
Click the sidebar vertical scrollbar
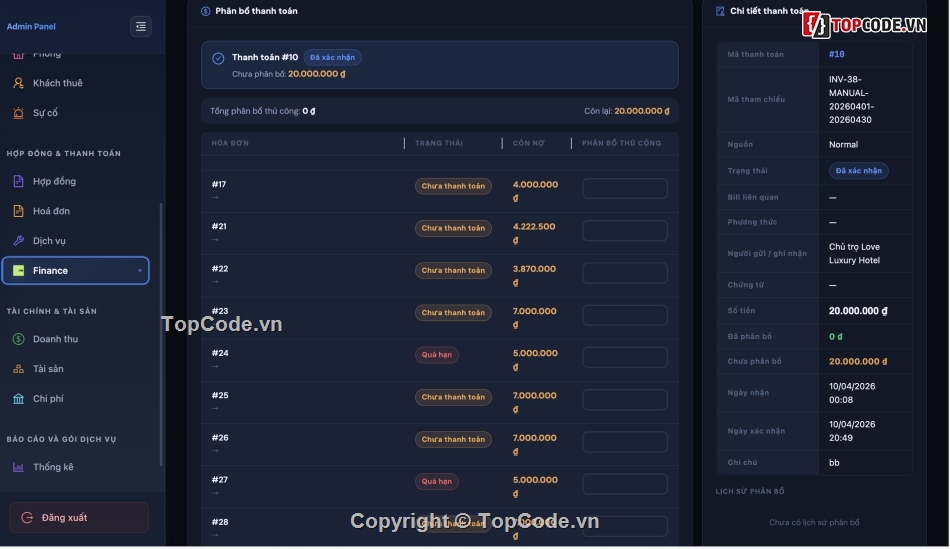[161, 335]
